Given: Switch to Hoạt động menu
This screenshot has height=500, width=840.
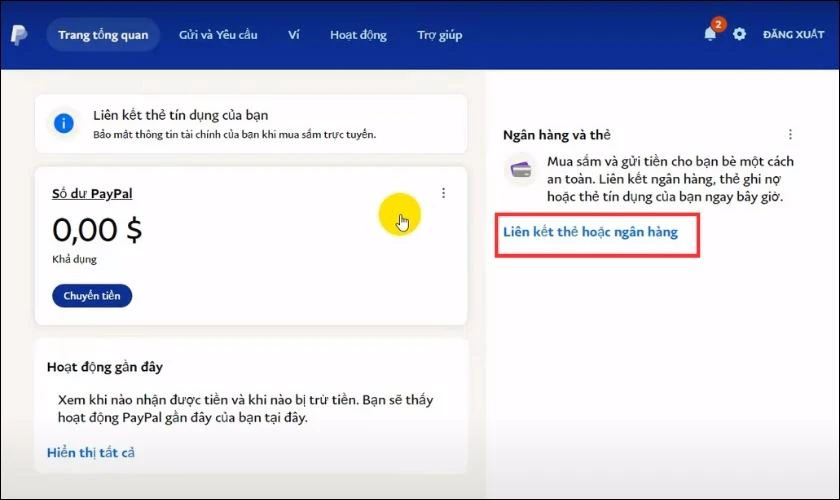Looking at the screenshot, I should tap(358, 35).
